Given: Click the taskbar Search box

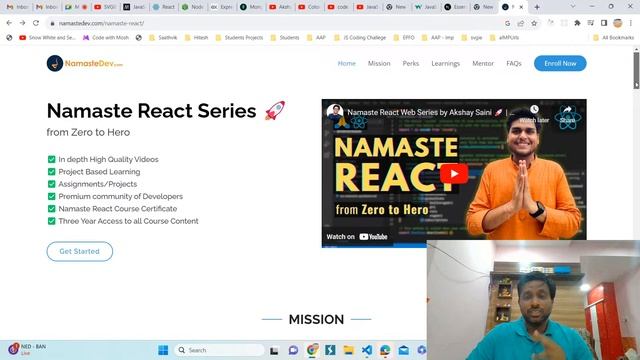Looking at the screenshot, I should tap(219, 350).
